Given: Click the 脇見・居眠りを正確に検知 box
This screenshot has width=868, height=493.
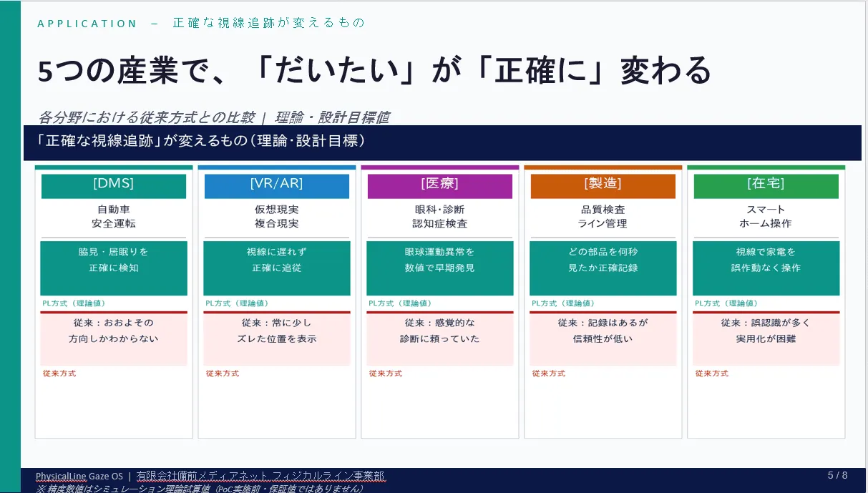Looking at the screenshot, I should [x=113, y=268].
